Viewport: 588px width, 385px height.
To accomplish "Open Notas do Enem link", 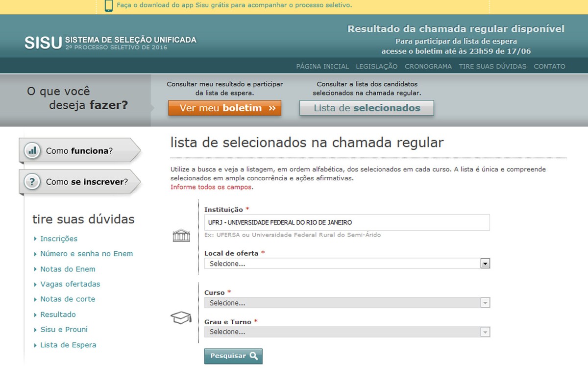I will pos(68,269).
